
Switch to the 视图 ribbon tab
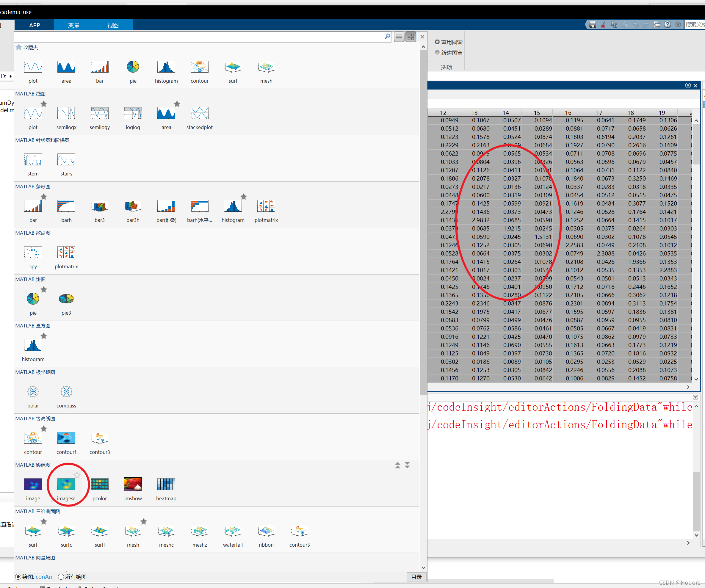pos(113,25)
